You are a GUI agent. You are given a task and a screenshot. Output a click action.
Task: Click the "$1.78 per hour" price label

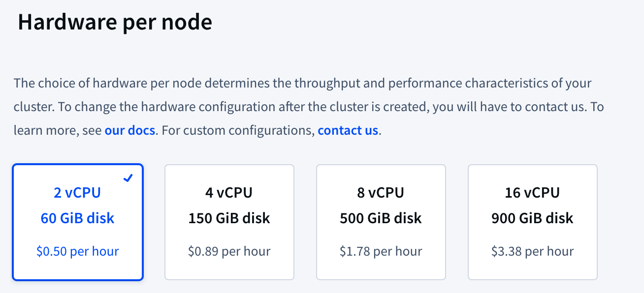381,251
